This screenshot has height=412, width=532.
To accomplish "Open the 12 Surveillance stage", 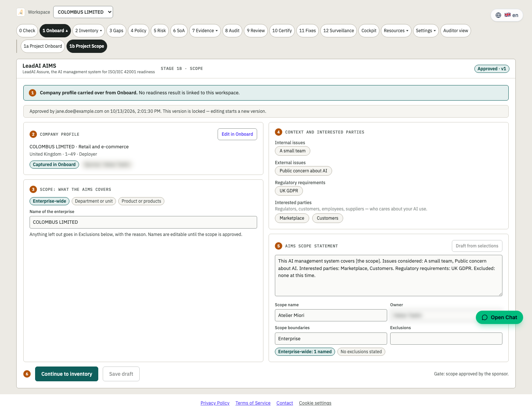I will point(338,31).
